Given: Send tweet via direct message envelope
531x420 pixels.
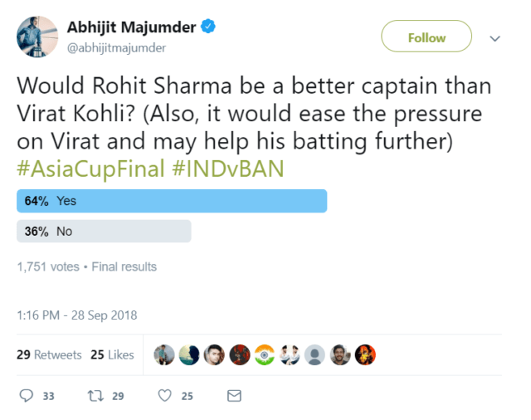Looking at the screenshot, I should coord(234,396).
